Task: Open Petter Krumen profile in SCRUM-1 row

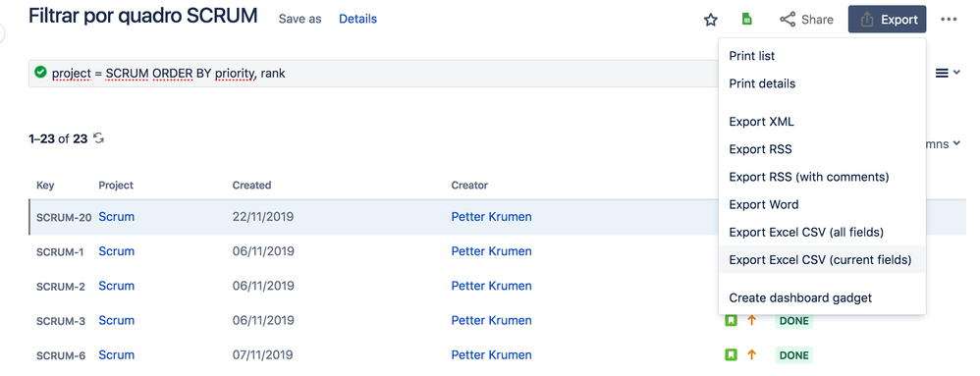Action: [491, 251]
